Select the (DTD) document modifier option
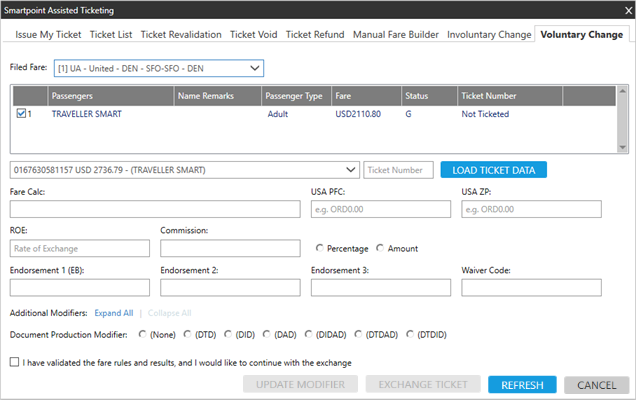The height and width of the screenshot is (400, 636). pyautogui.click(x=188, y=335)
